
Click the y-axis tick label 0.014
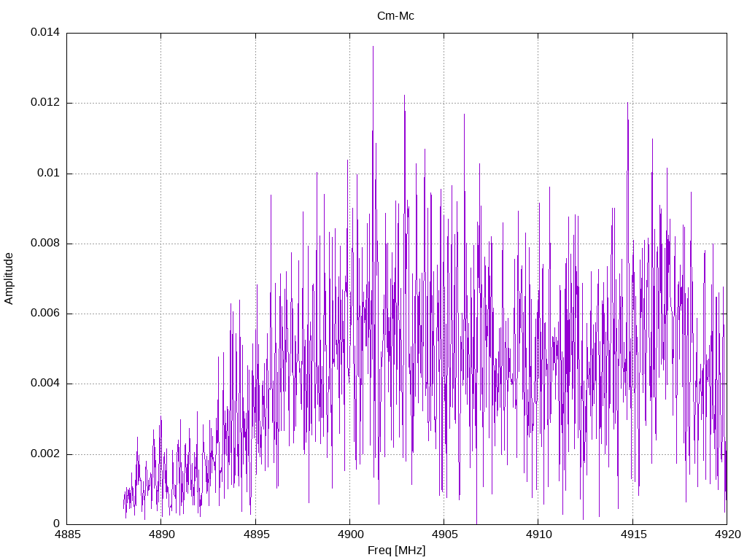(x=45, y=32)
